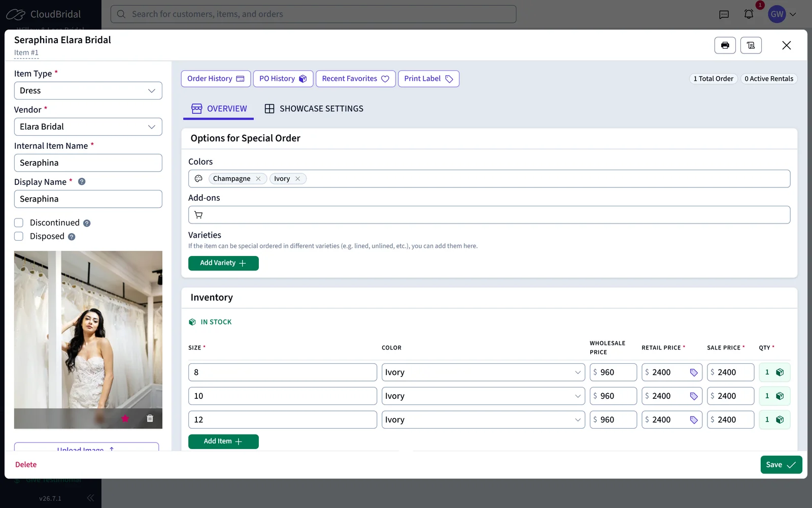Edit the Display Name field

[88, 199]
